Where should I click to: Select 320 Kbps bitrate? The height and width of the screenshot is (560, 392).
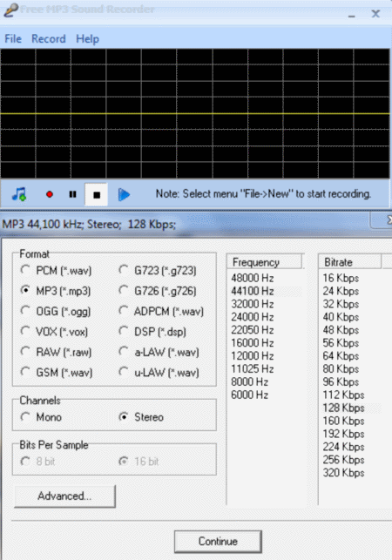[x=343, y=473]
